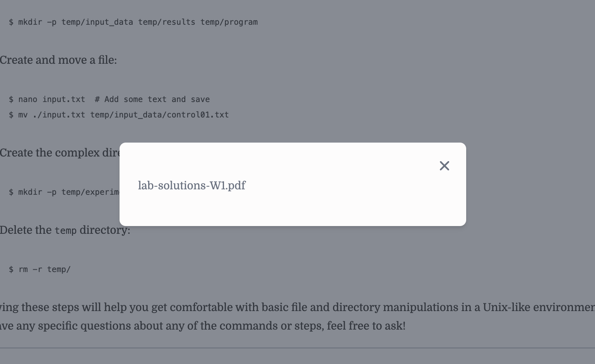Click the horizontal divider line at the bottom
This screenshot has height=364, width=595.
[297, 348]
